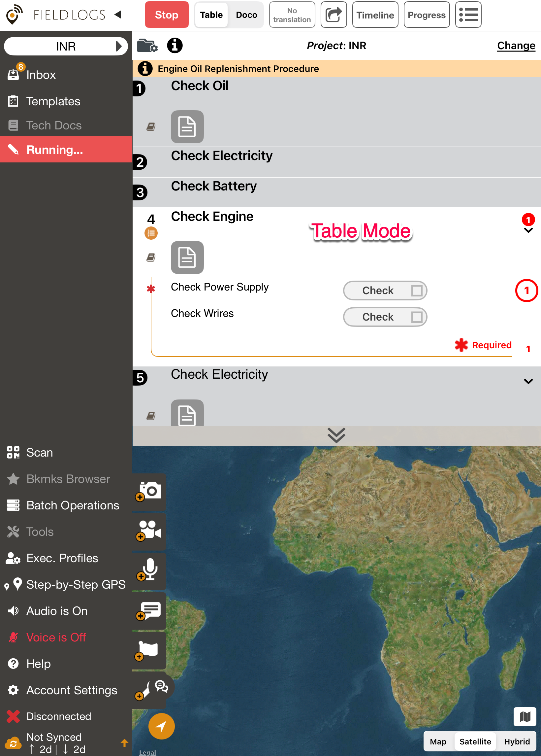The height and width of the screenshot is (756, 541).
Task: Switch to Doco view mode
Action: (246, 15)
